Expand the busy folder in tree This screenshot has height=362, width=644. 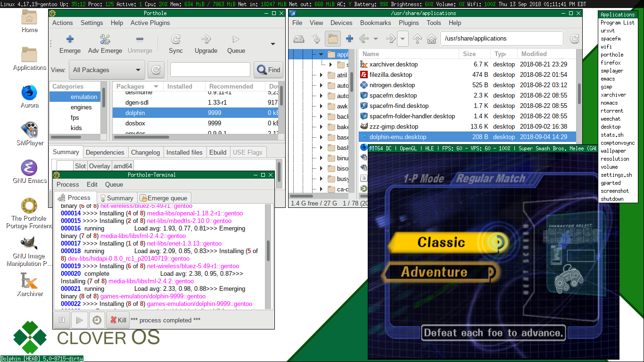click(321, 179)
